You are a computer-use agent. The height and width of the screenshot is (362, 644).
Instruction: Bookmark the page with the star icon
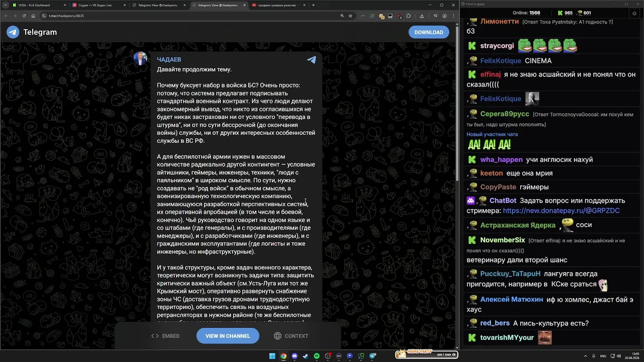(x=350, y=16)
